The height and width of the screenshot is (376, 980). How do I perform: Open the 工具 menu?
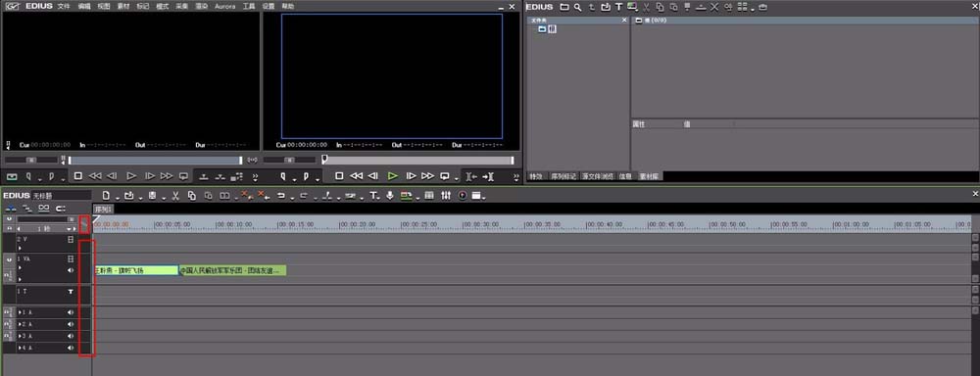[249, 6]
